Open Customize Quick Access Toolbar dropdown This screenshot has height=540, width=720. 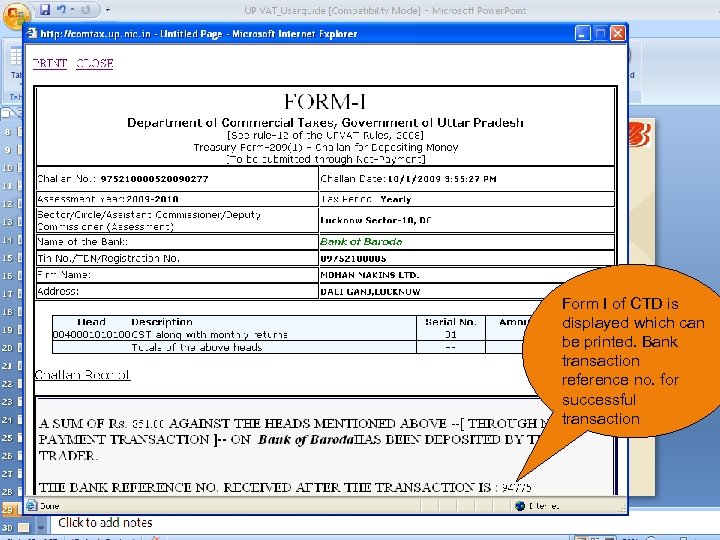[x=107, y=10]
